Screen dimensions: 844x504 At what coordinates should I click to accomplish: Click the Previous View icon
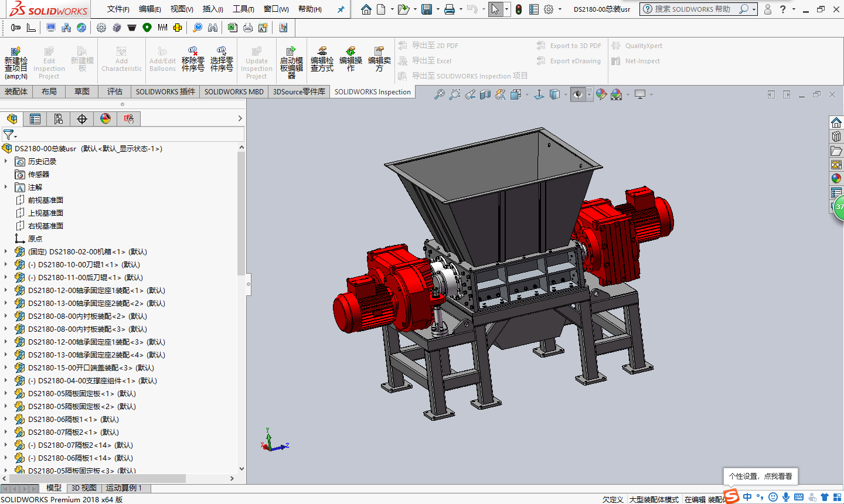pos(470,94)
